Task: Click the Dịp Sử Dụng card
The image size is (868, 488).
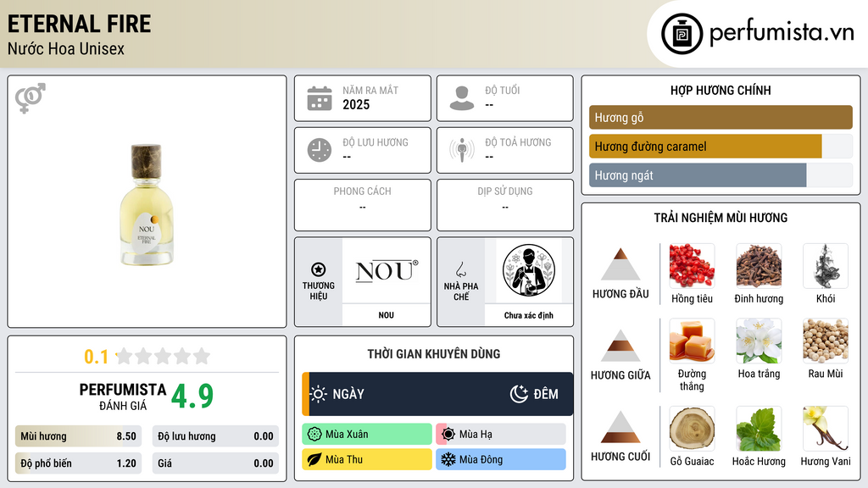Action: tap(505, 205)
